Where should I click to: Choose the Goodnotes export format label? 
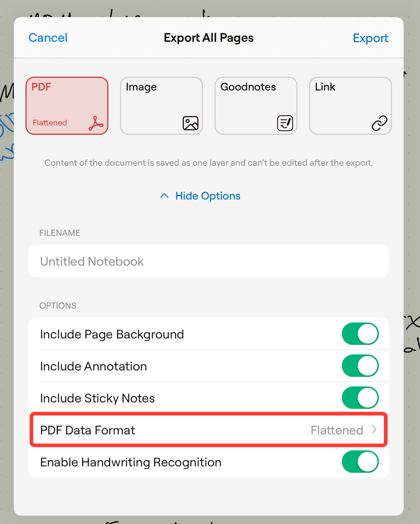pos(248,87)
